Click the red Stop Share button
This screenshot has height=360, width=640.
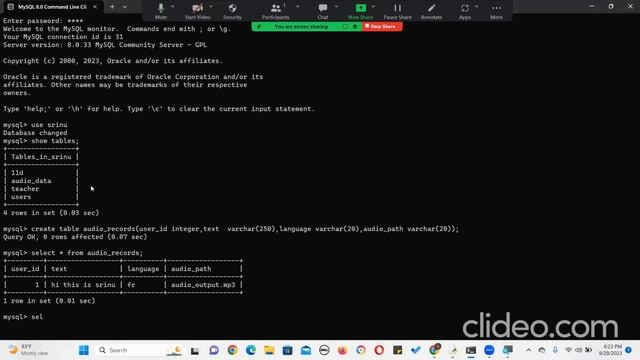(x=382, y=27)
